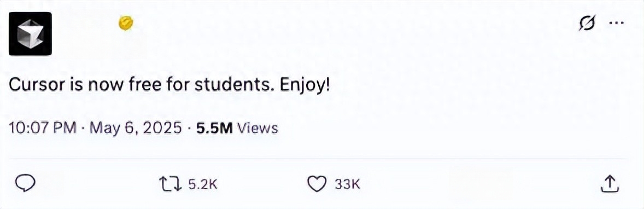
Task: Open the share upload arrow icon
Action: pos(610,184)
